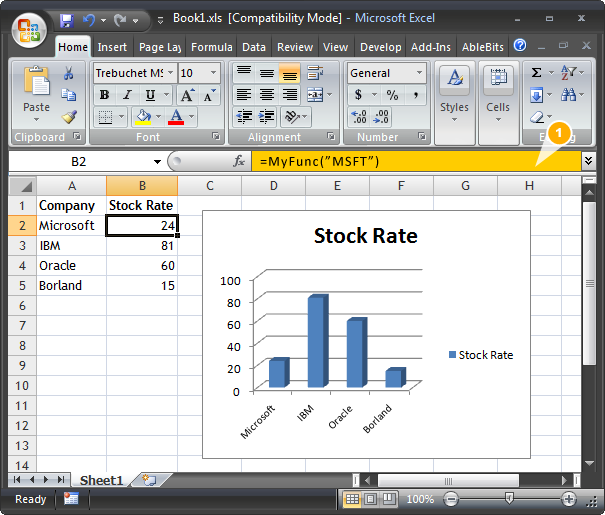The height and width of the screenshot is (515, 605).
Task: Open the font name dropdown
Action: tap(170, 73)
